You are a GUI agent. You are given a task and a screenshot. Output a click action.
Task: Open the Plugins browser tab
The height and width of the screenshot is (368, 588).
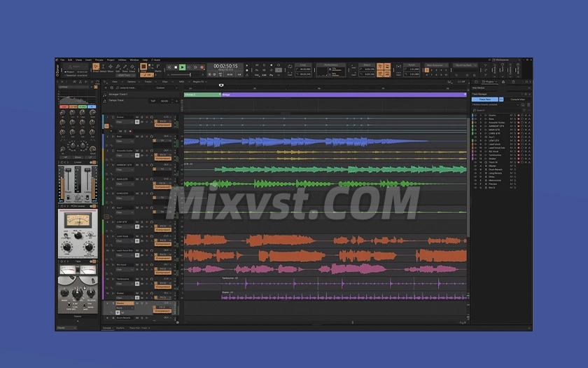coord(489,81)
